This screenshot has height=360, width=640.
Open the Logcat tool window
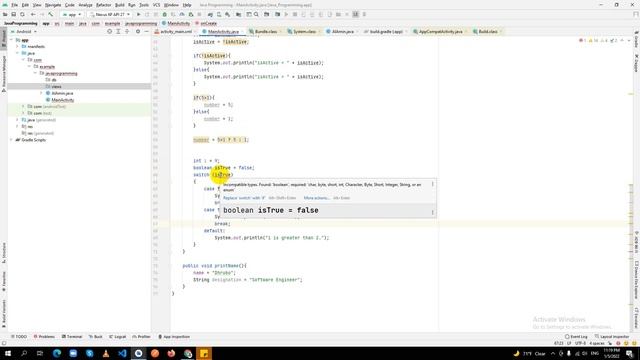click(x=118, y=337)
